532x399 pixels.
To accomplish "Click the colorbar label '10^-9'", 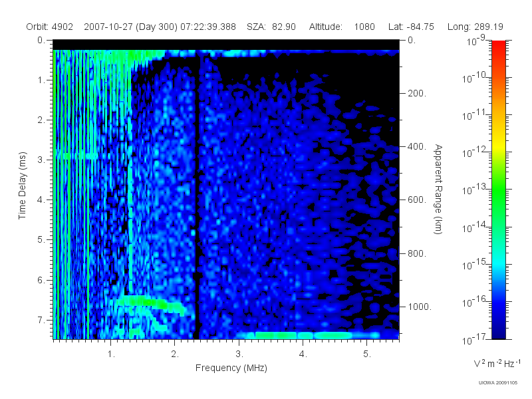I will tap(477, 40).
